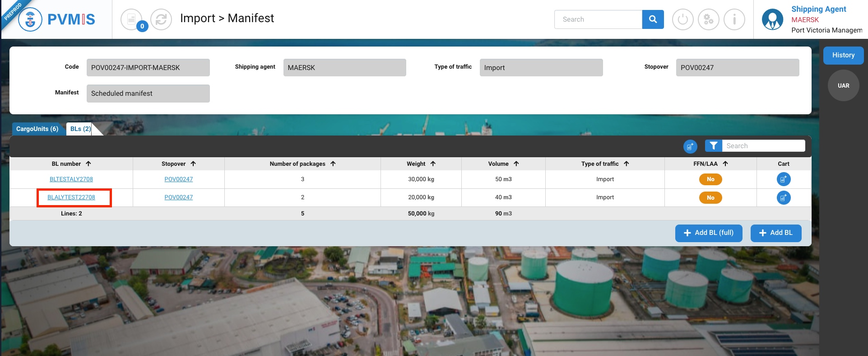Click the blue magnifier search button
The height and width of the screenshot is (356, 868).
point(653,19)
